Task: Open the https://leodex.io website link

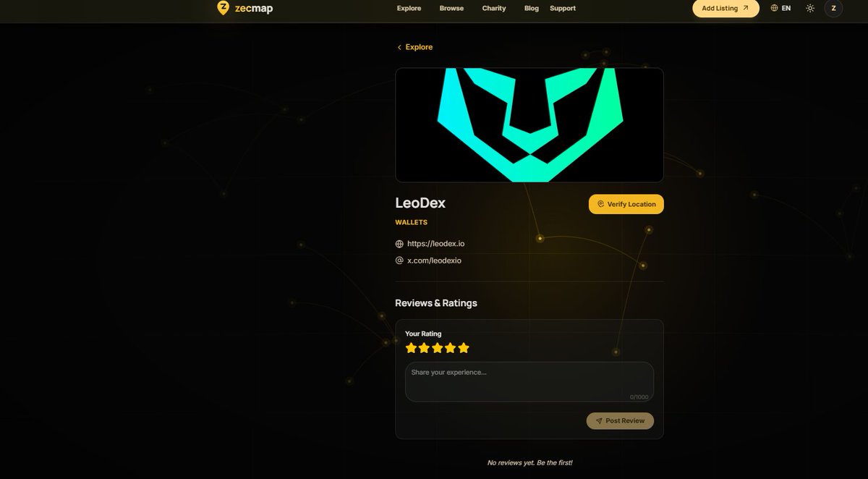Action: coord(436,244)
